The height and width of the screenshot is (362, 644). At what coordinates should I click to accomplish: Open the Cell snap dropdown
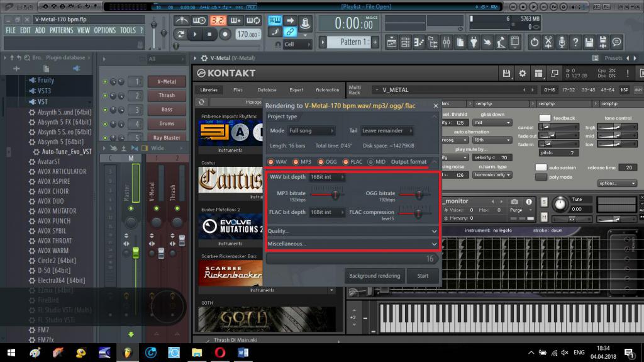[x=297, y=44]
